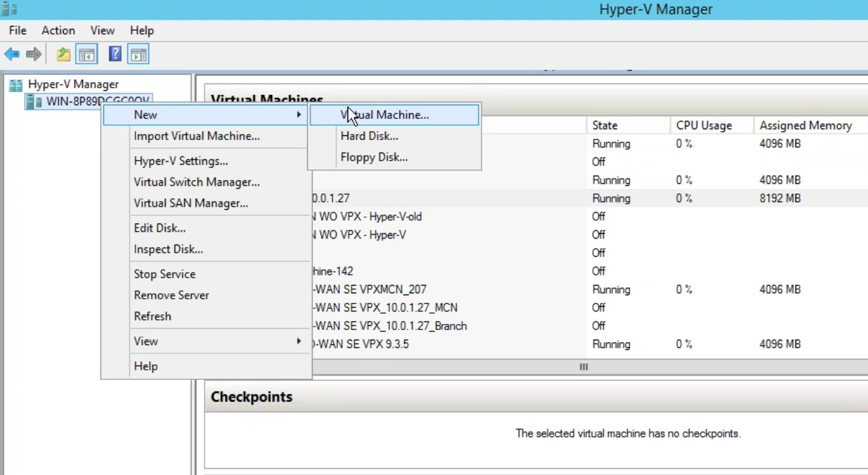Toggle the Show/Hide Console Tree icon
The width and height of the screenshot is (868, 475).
(86, 55)
